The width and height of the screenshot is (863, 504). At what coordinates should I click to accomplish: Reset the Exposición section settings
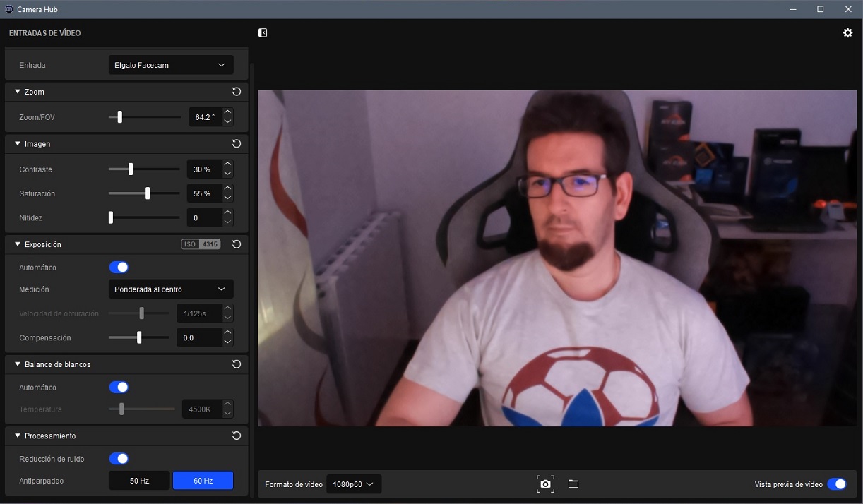click(237, 244)
